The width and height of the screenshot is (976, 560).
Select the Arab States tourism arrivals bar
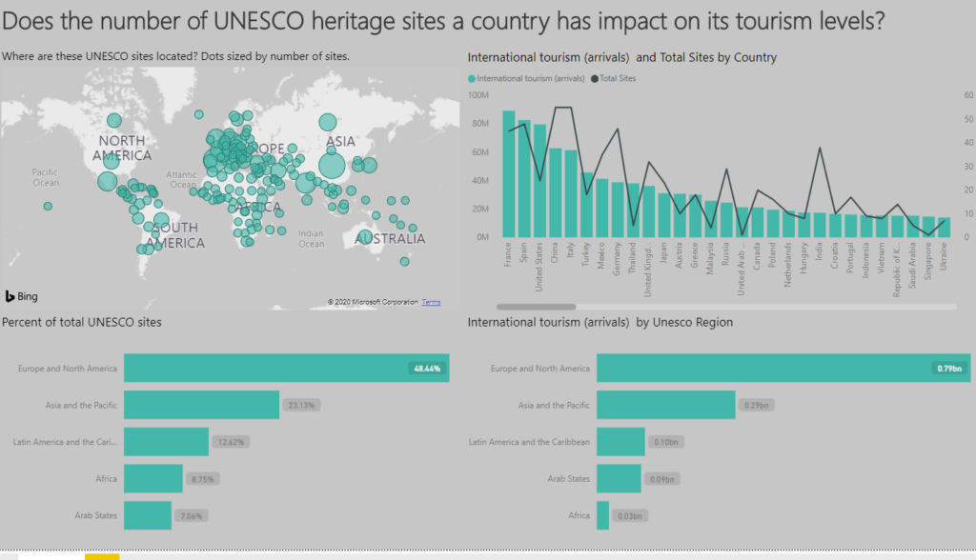coord(619,478)
